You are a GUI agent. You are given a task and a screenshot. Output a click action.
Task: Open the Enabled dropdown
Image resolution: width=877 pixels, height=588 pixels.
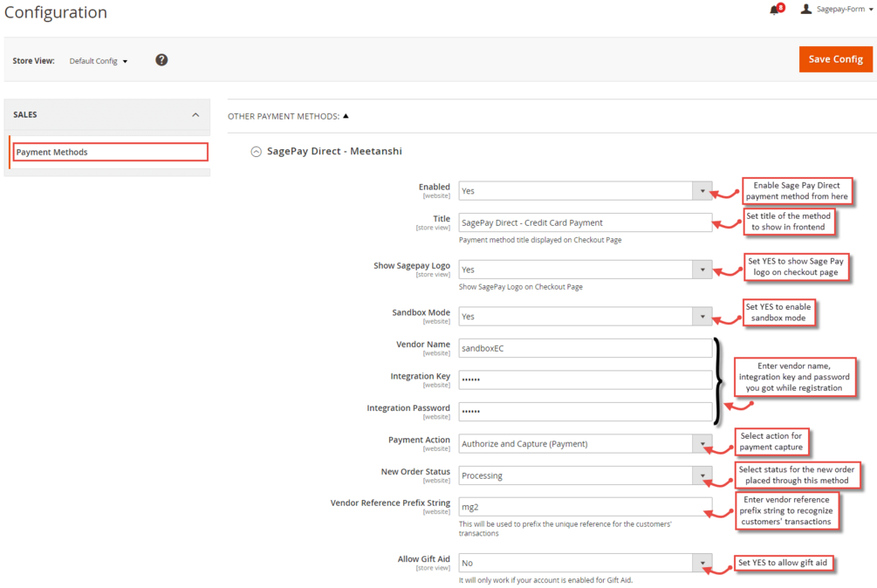(585, 190)
